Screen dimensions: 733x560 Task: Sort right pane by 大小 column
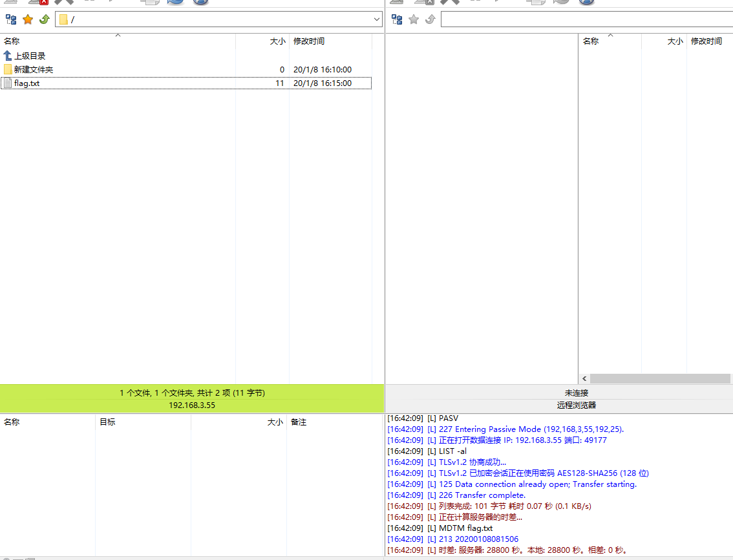click(x=664, y=41)
